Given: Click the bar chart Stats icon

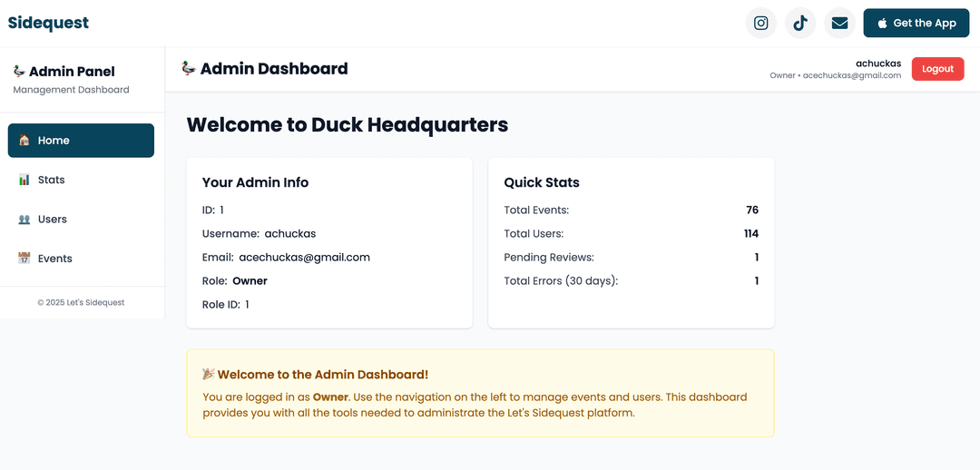Looking at the screenshot, I should [24, 180].
